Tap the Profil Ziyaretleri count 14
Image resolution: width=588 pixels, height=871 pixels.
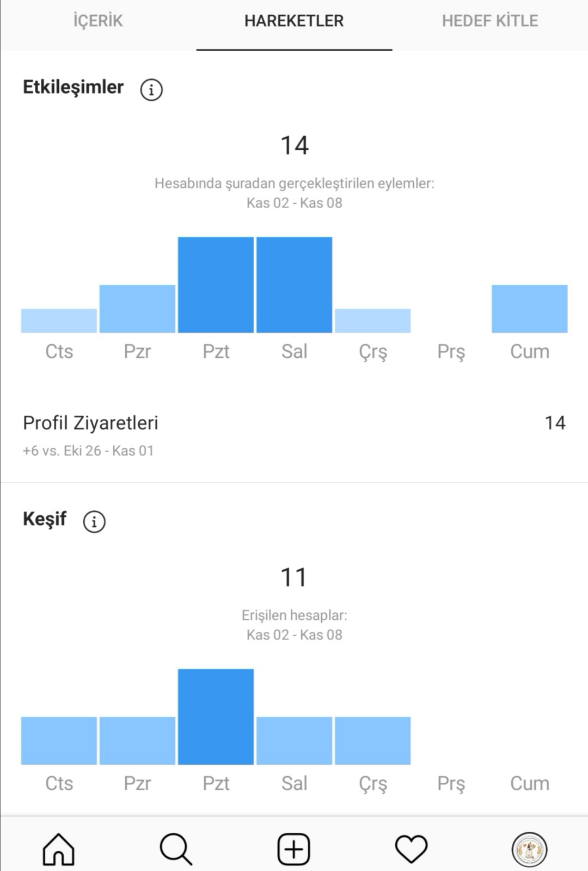coord(555,423)
